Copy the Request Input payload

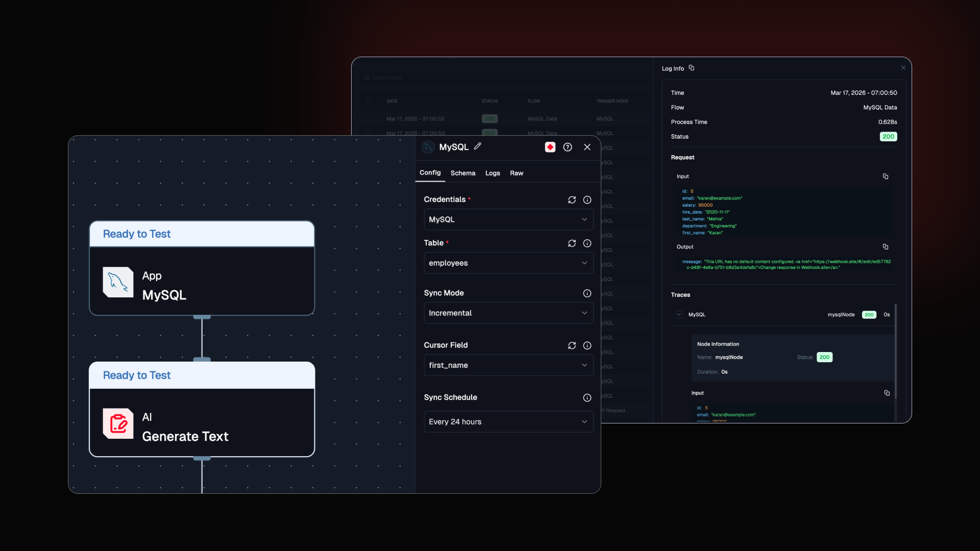[886, 177]
